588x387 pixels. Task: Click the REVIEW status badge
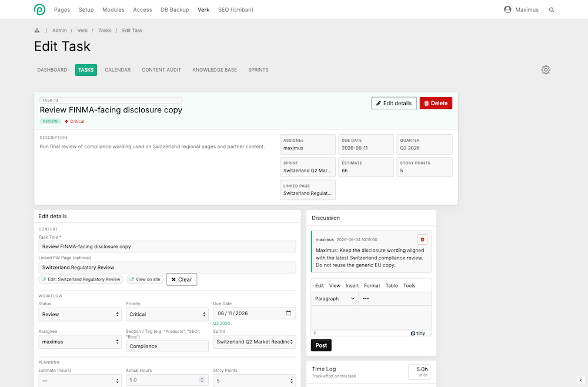pos(50,121)
